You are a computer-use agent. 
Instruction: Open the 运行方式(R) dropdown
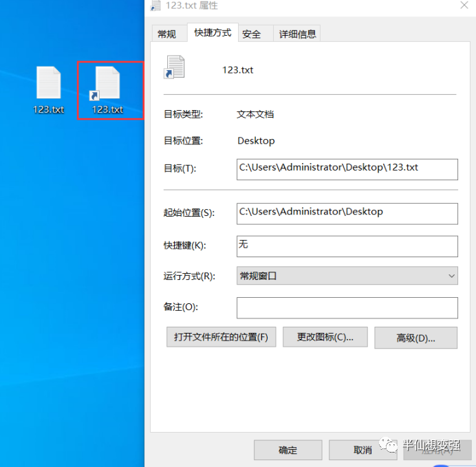347,276
